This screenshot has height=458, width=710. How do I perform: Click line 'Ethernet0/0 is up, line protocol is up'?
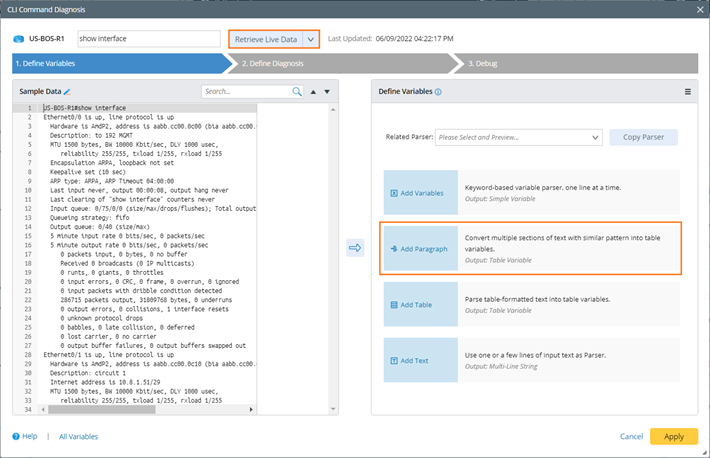click(x=109, y=117)
